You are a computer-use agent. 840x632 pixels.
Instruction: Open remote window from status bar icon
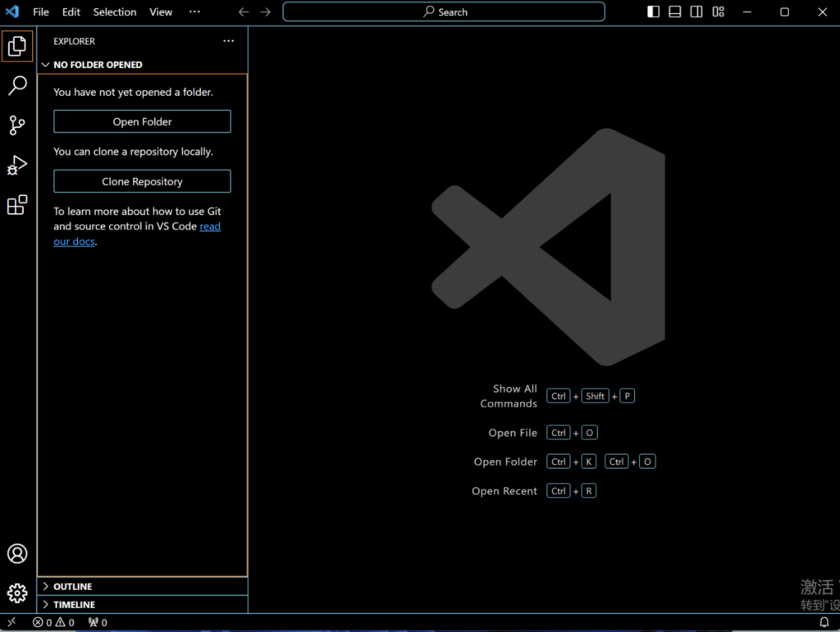11,622
